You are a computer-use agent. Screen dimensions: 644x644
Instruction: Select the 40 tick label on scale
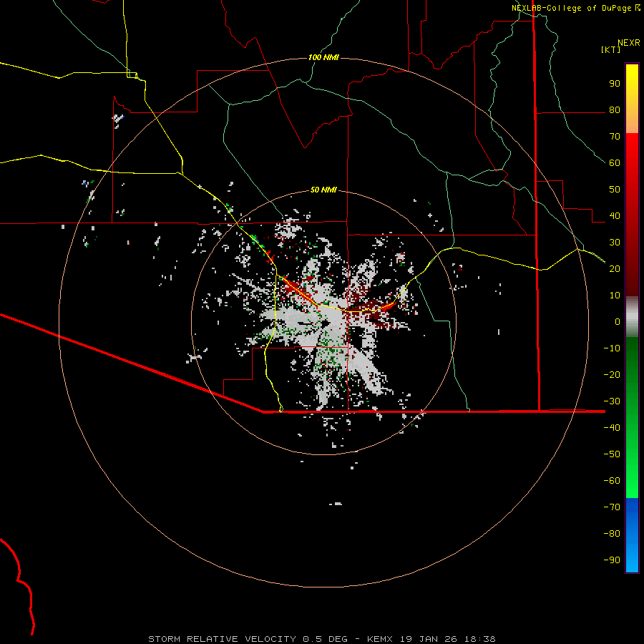tap(615, 216)
